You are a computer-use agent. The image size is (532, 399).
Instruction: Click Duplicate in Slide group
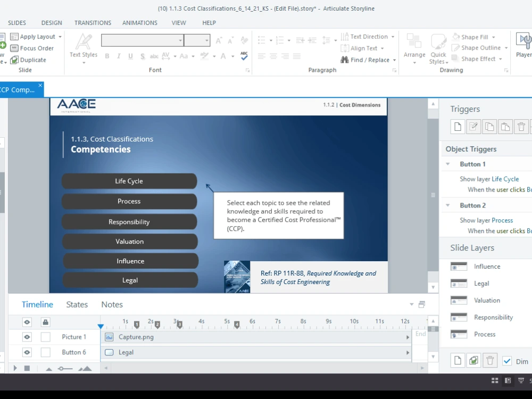pos(28,60)
